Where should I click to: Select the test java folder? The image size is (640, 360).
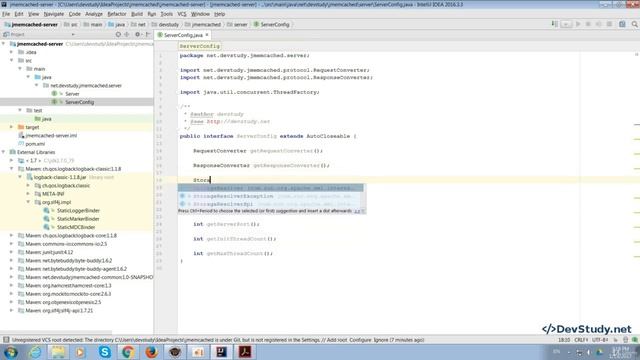(46, 119)
